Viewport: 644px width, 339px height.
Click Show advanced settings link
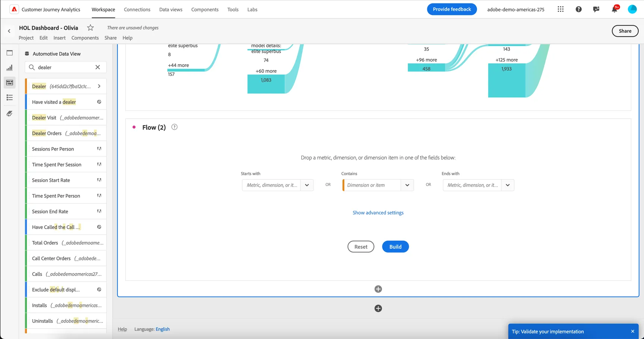pos(378,213)
